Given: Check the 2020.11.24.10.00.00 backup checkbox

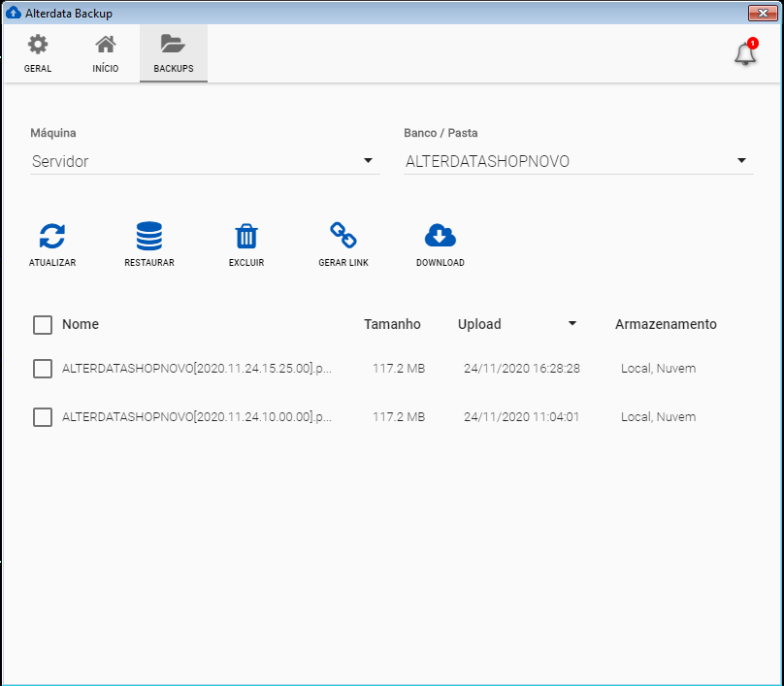Looking at the screenshot, I should [43, 417].
